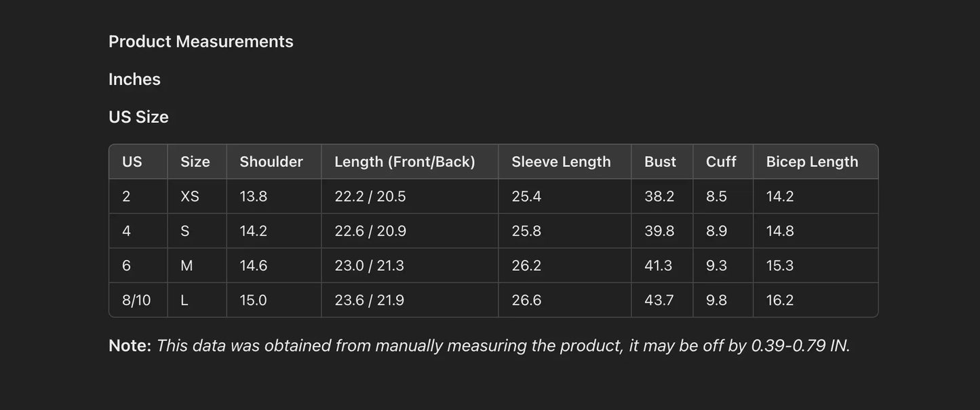Select the 16.2 bicep length cell
This screenshot has width=980, height=410.
point(780,300)
